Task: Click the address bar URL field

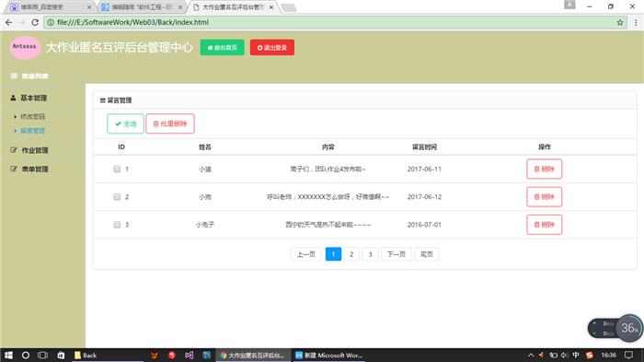Action: [x=335, y=22]
